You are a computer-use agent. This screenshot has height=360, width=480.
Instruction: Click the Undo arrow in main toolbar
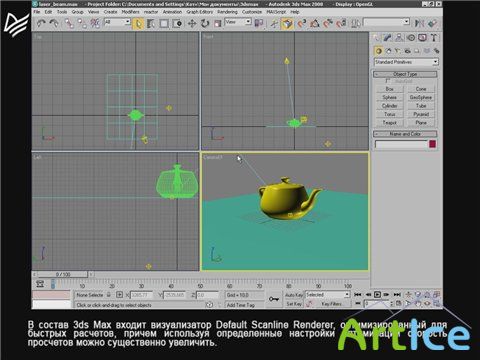pos(41,23)
